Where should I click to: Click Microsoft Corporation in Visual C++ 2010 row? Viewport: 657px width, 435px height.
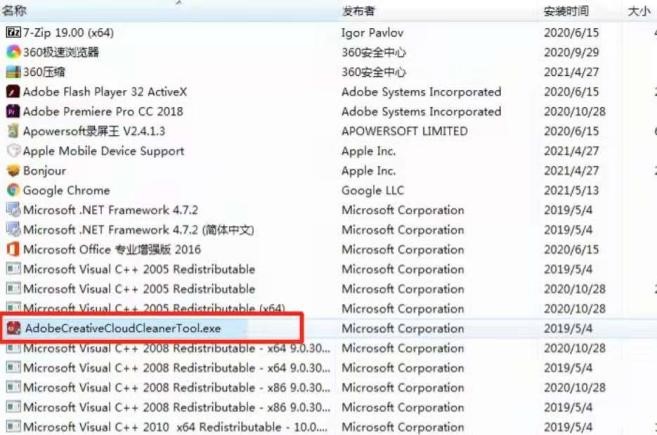click(x=403, y=427)
